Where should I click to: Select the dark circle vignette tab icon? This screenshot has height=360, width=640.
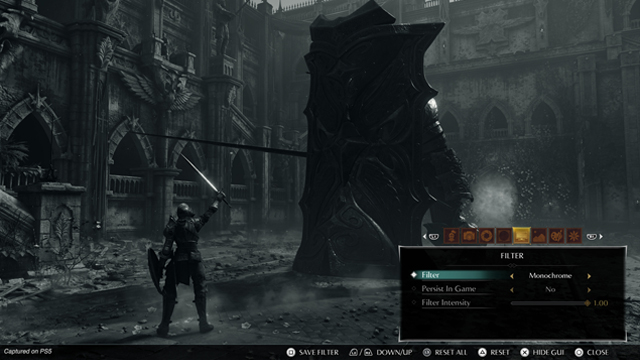[504, 236]
